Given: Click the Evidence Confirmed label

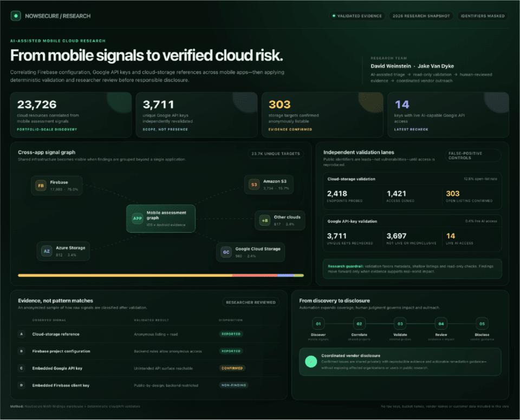Looking at the screenshot, I should click(290, 129).
